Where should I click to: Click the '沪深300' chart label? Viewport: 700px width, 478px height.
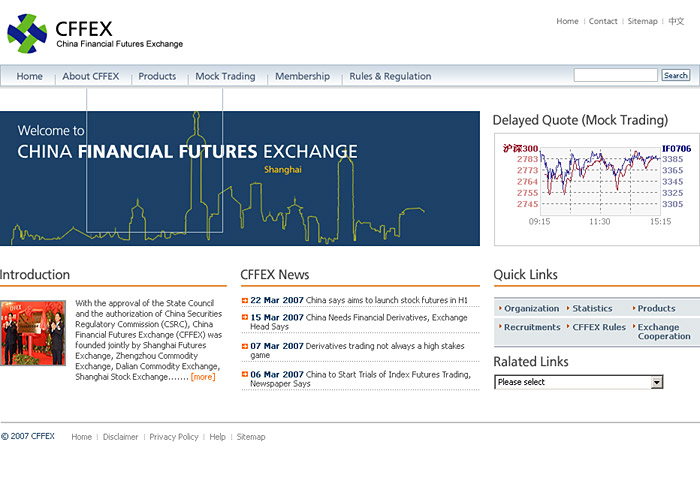[x=521, y=149]
